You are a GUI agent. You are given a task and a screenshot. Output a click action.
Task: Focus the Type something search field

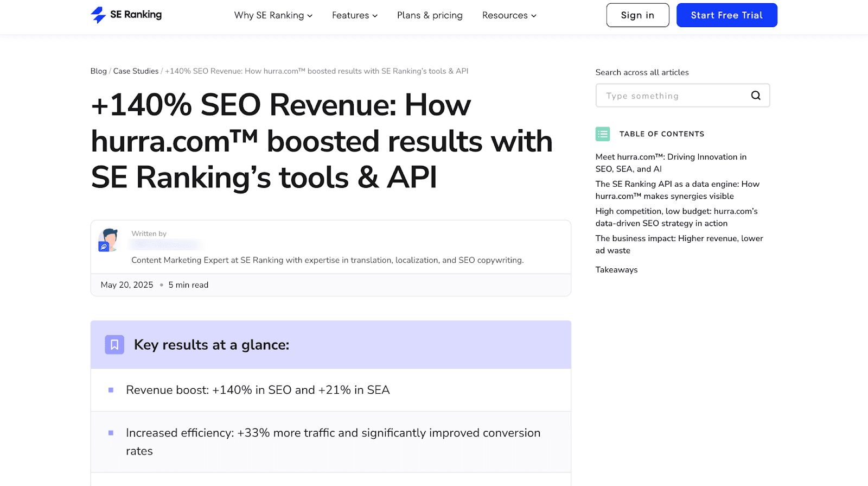coord(682,96)
